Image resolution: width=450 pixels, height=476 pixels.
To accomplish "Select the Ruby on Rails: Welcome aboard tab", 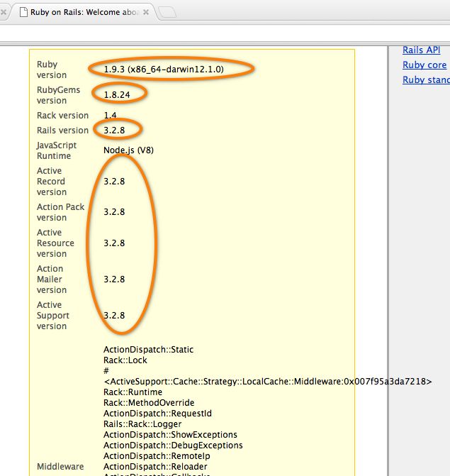I will (x=84, y=12).
